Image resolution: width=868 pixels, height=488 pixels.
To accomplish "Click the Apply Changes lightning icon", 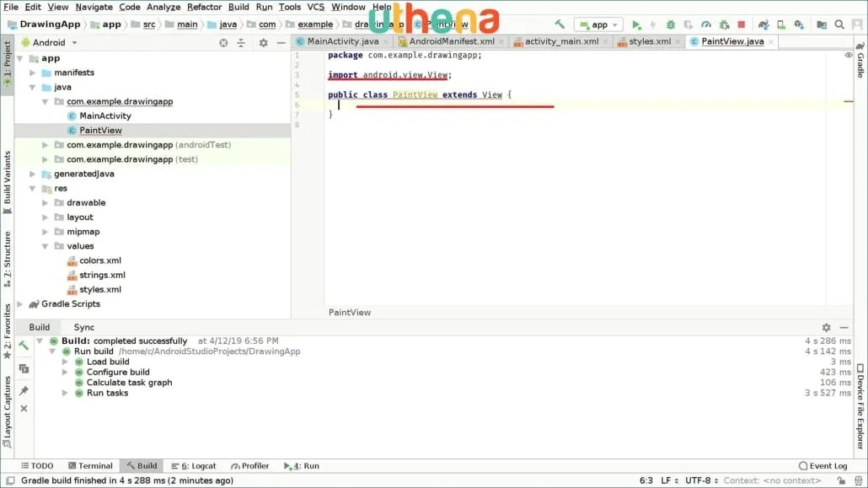I will click(653, 24).
